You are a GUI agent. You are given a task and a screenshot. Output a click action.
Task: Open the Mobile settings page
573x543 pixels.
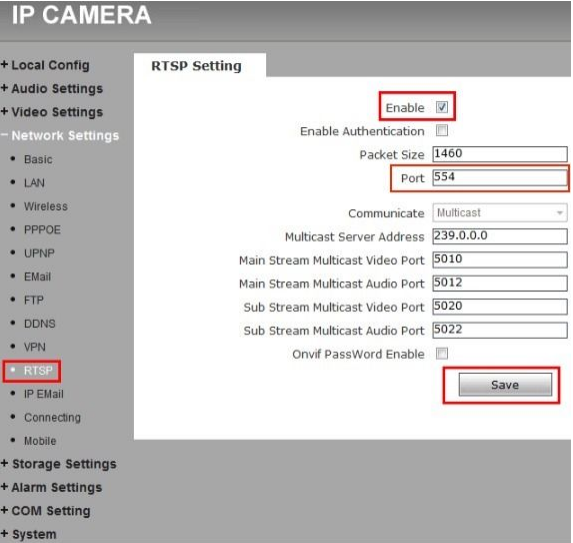pos(40,441)
